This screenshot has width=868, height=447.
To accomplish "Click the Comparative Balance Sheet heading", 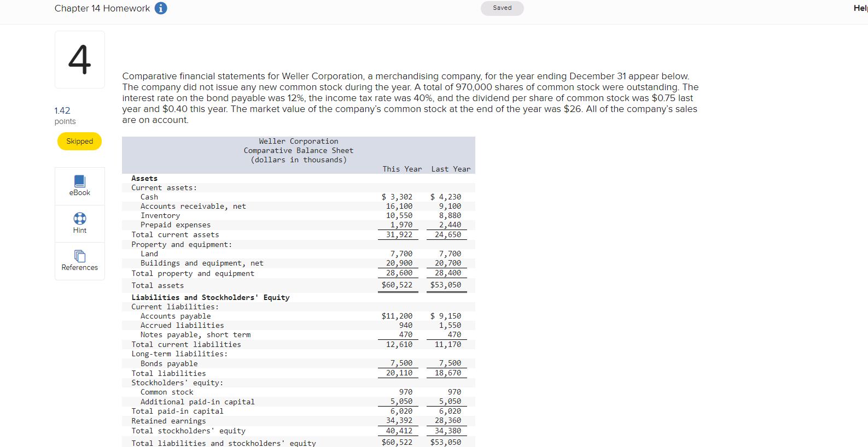I will pos(299,150).
